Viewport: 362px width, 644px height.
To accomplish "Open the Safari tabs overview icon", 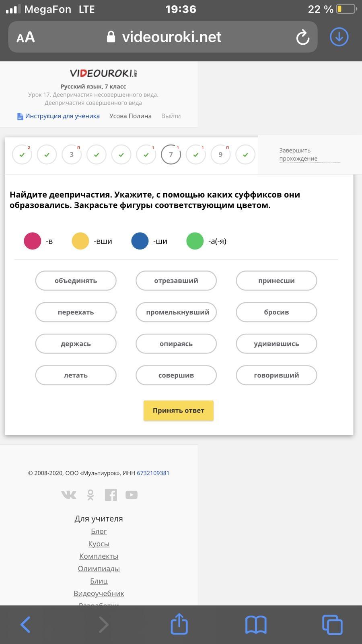I will tap(332, 625).
